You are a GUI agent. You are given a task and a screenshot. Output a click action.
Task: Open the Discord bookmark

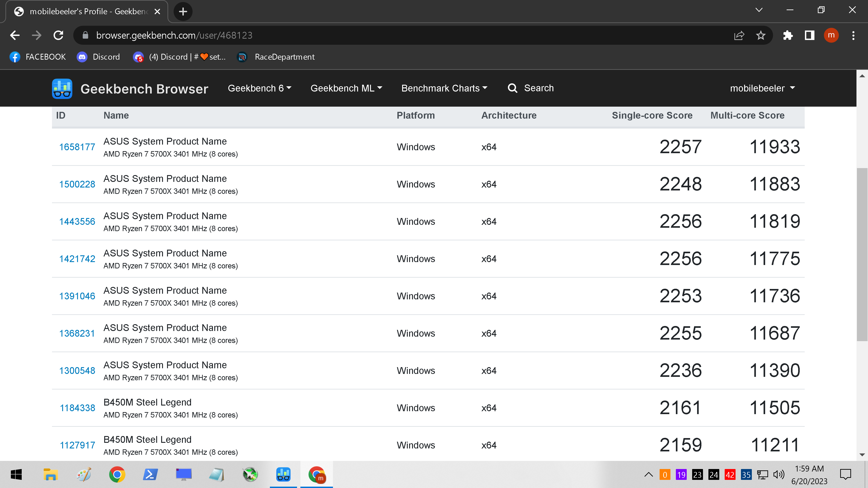[98, 56]
